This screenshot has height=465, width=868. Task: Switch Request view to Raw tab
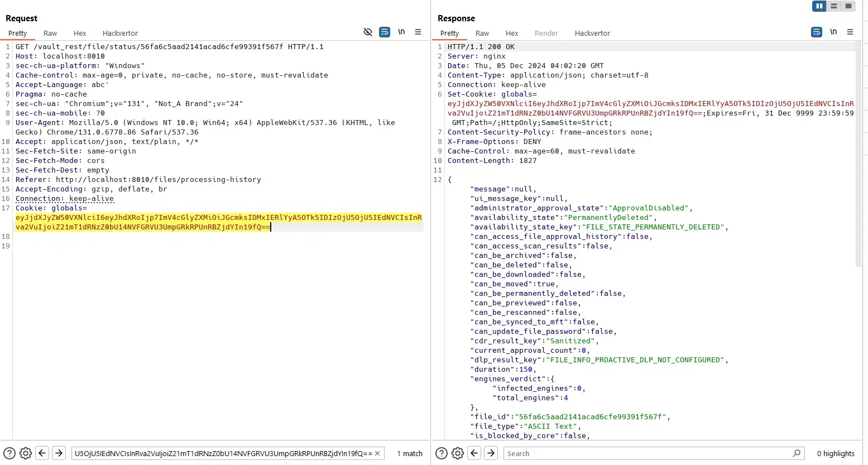point(50,33)
